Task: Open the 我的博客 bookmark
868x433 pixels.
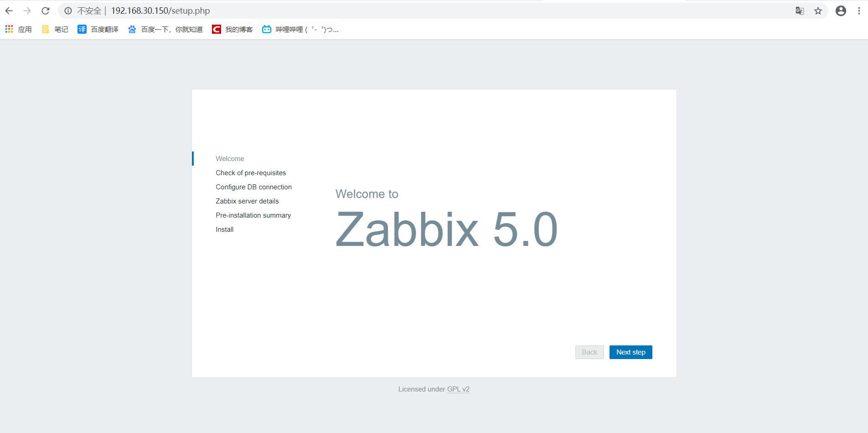Action: pyautogui.click(x=232, y=29)
